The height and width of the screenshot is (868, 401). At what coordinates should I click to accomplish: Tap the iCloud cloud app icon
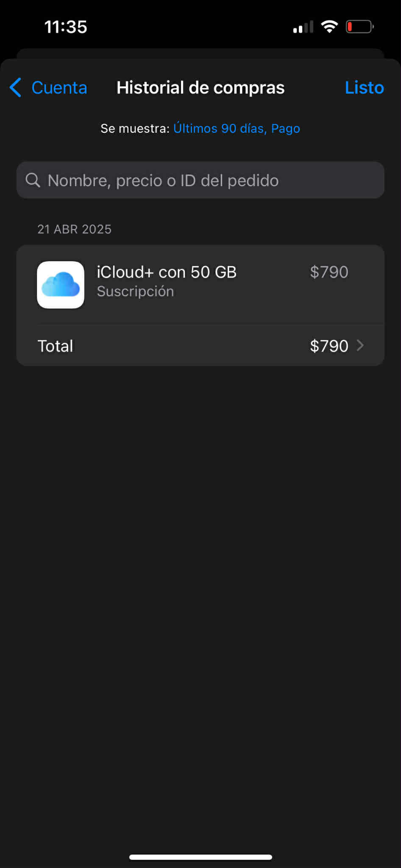(x=61, y=285)
